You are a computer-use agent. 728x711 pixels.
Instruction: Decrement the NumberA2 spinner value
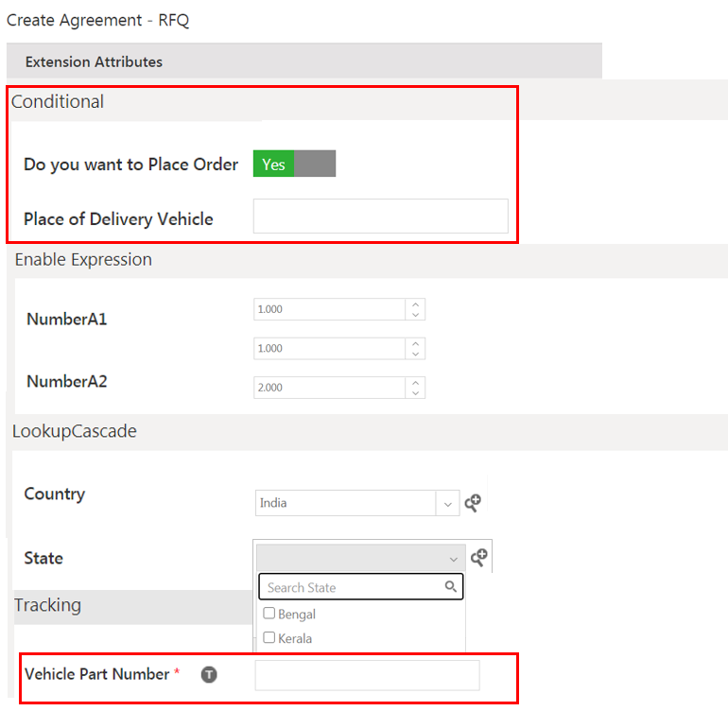[x=415, y=393]
